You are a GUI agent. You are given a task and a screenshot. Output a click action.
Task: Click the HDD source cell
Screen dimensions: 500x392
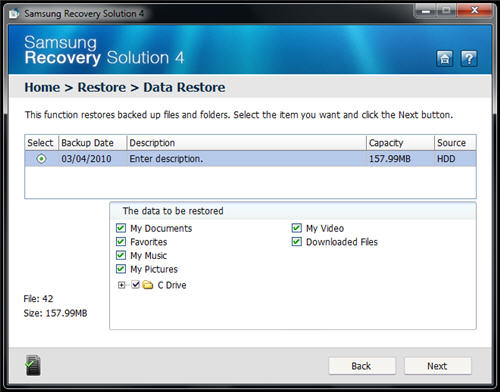(x=455, y=159)
